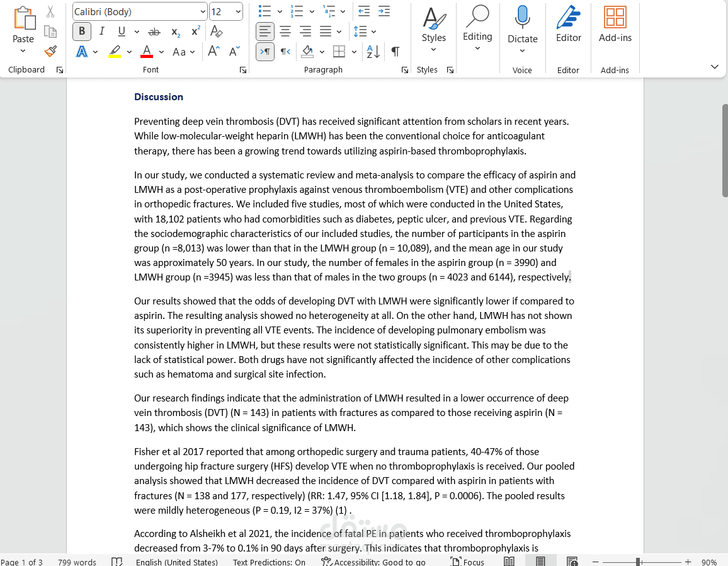Switch to Read Mode view

(x=509, y=562)
